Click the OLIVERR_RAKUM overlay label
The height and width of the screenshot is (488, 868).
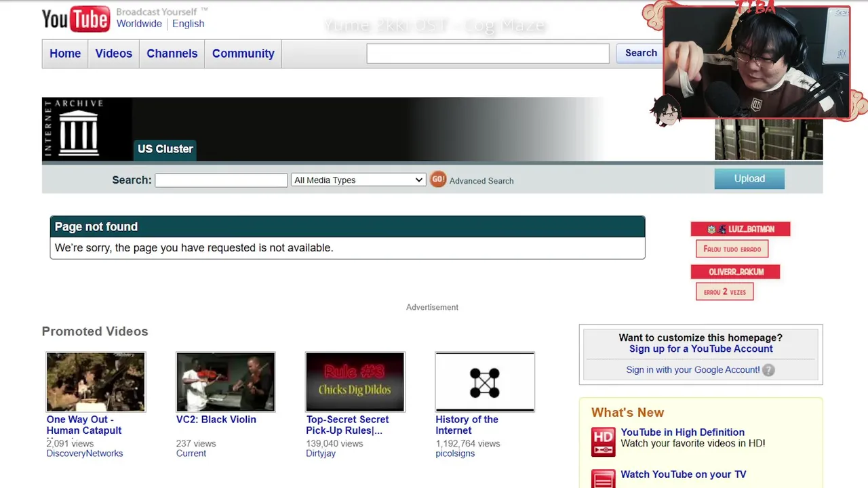click(736, 272)
